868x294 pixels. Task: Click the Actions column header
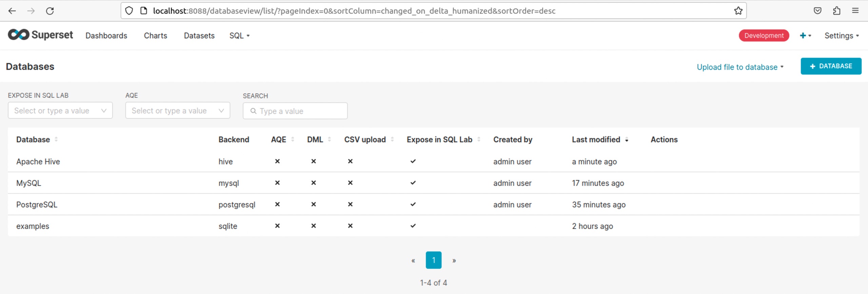[x=664, y=140]
